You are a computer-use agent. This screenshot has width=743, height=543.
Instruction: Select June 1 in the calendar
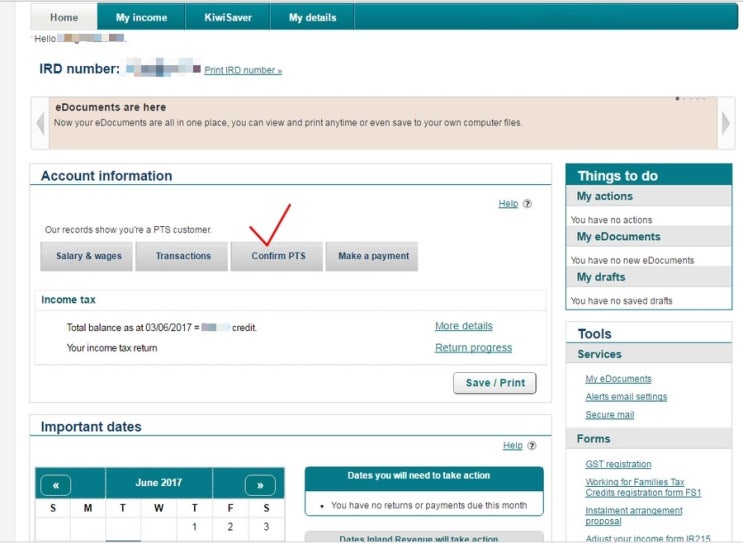pyautogui.click(x=194, y=527)
